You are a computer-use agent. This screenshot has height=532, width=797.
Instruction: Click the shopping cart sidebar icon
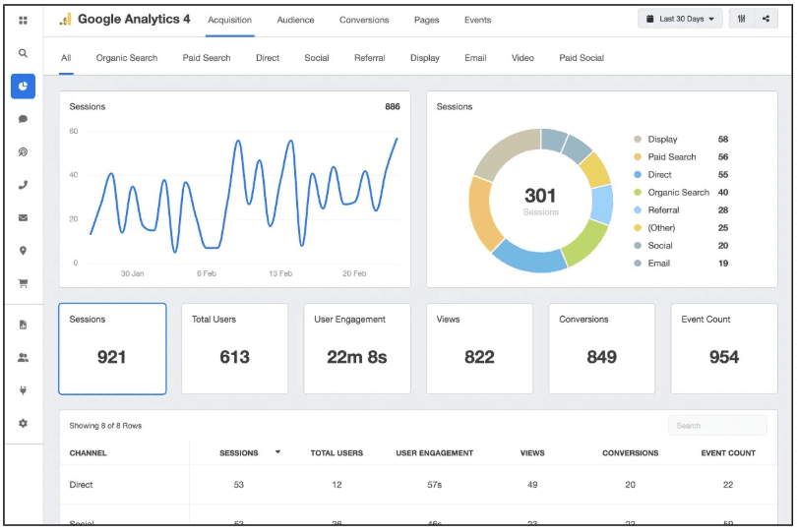(x=23, y=283)
